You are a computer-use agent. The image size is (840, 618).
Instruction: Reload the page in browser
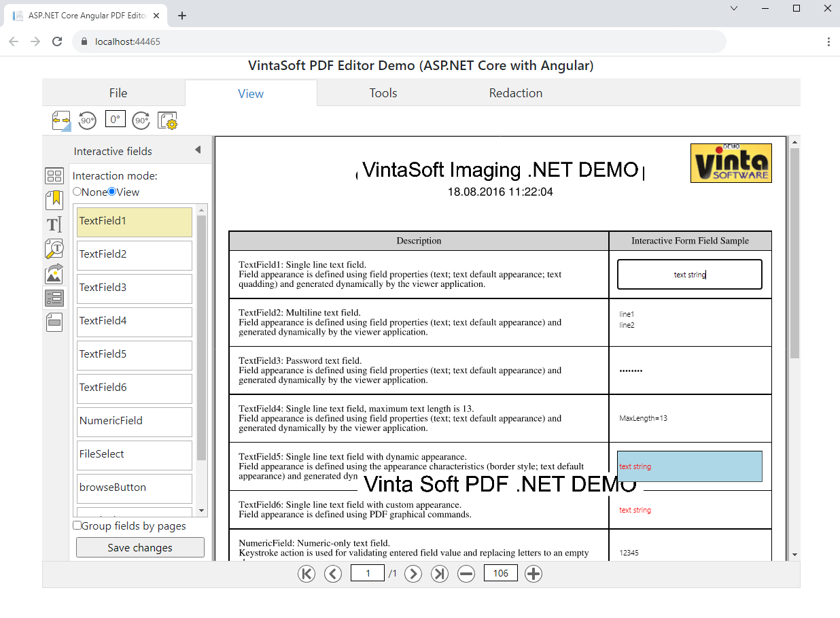pyautogui.click(x=57, y=41)
